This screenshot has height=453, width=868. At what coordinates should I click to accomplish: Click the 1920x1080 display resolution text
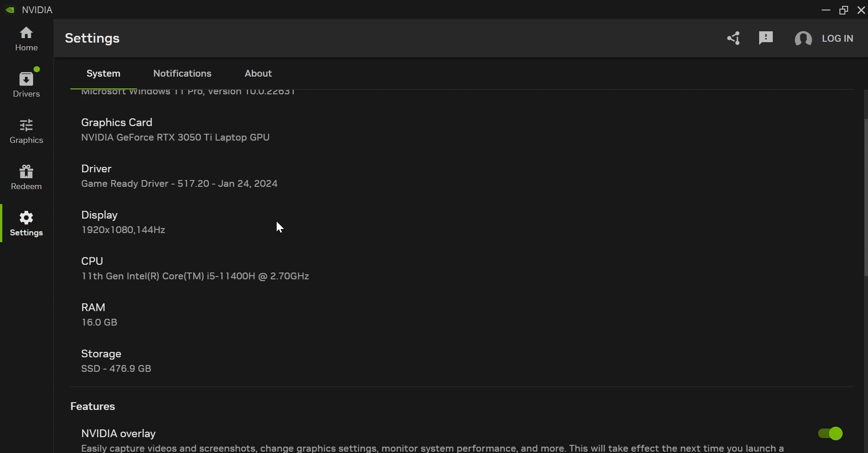[123, 230]
